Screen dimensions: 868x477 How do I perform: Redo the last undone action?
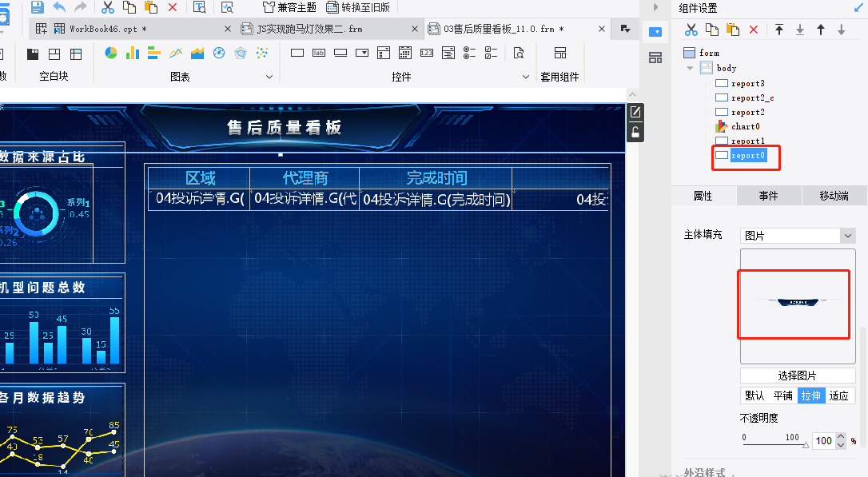coord(81,7)
